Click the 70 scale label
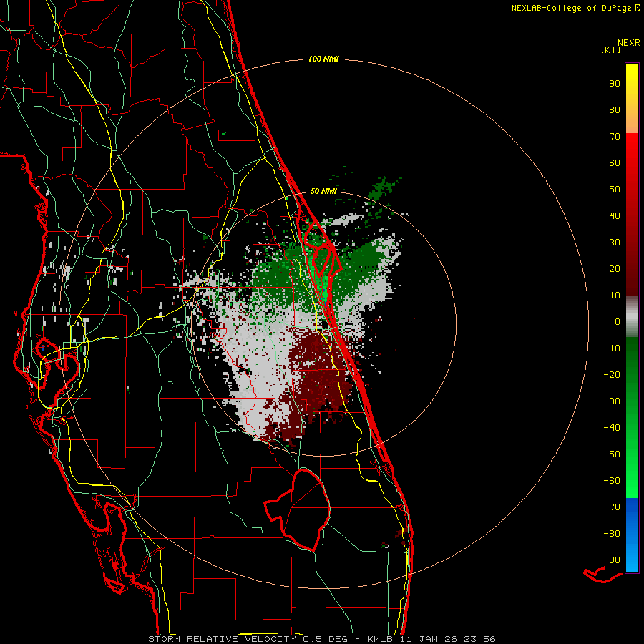The width and height of the screenshot is (644, 644). point(615,137)
